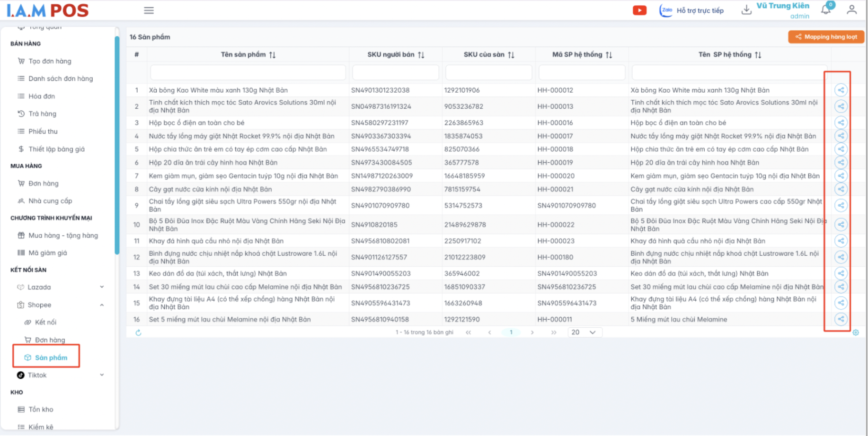Collapse the Shopee menu
Viewport: 868px width, 436px height.
point(101,305)
